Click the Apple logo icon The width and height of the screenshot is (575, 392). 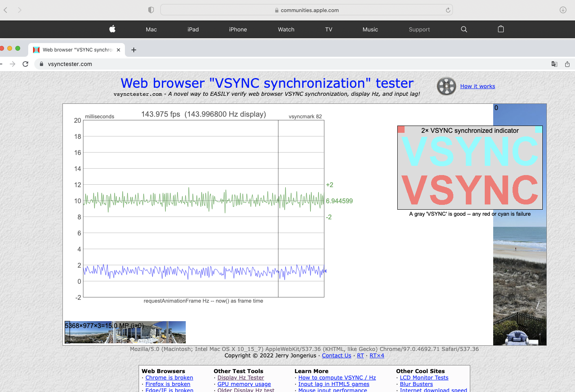[112, 29]
